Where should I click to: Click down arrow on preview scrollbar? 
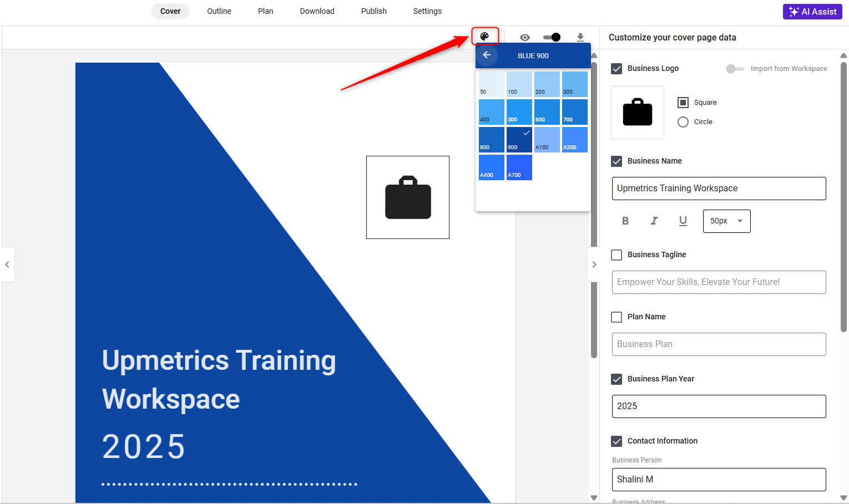pos(594,498)
